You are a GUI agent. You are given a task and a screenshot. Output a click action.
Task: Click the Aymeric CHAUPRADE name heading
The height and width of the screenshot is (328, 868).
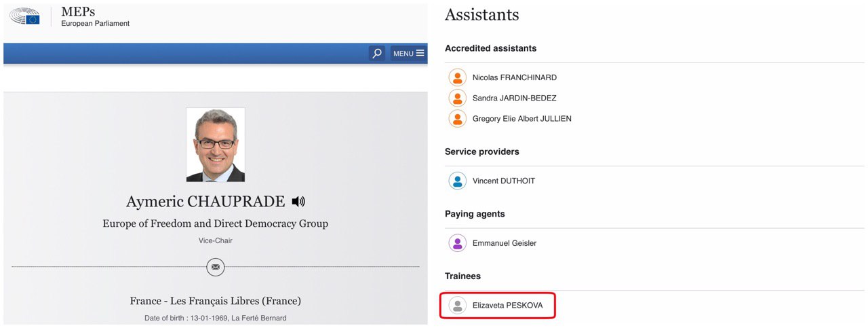pyautogui.click(x=207, y=202)
